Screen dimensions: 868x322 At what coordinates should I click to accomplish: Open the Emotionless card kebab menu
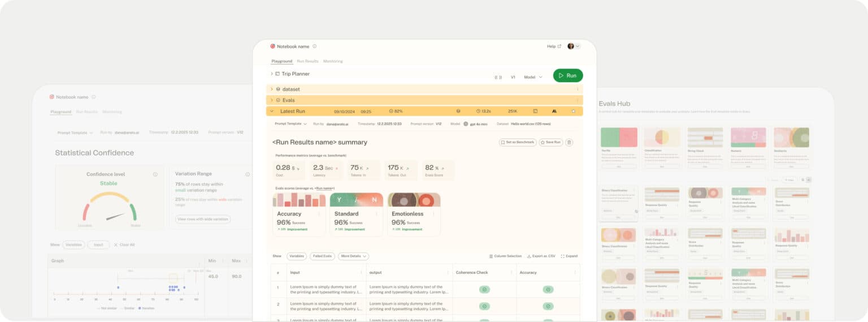(x=435, y=214)
